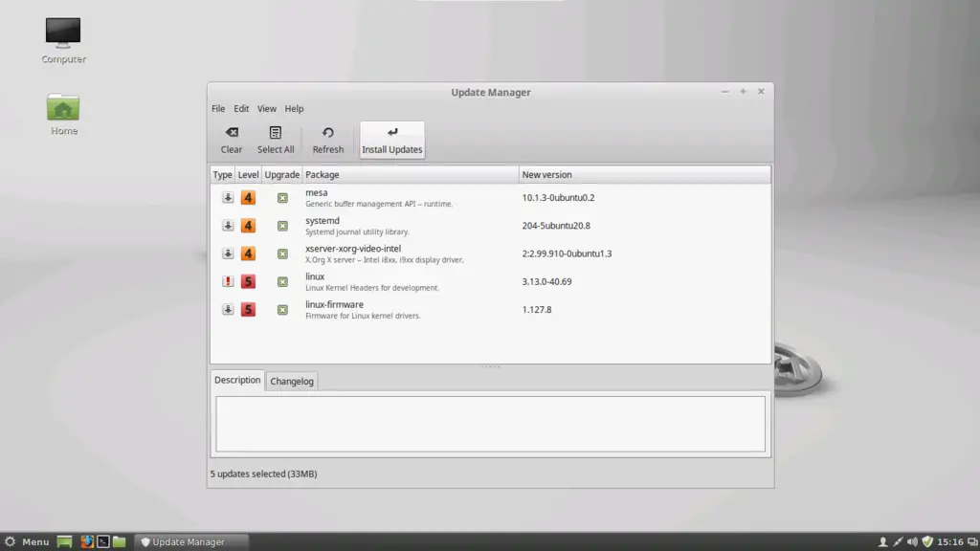Click the level 5 badge for linux-firmware
The image size is (980, 551).
(248, 310)
